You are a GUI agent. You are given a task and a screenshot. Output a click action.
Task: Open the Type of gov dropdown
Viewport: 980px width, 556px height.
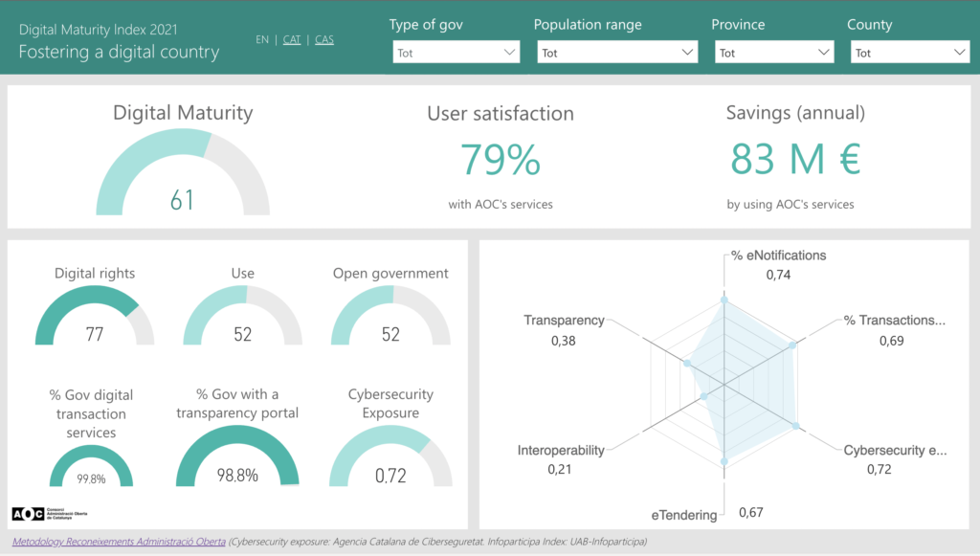pyautogui.click(x=456, y=53)
